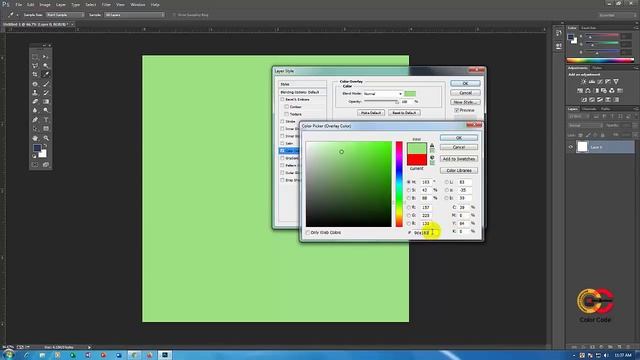This screenshot has height=360, width=640.
Task: Open Color Libraries
Action: (x=459, y=170)
